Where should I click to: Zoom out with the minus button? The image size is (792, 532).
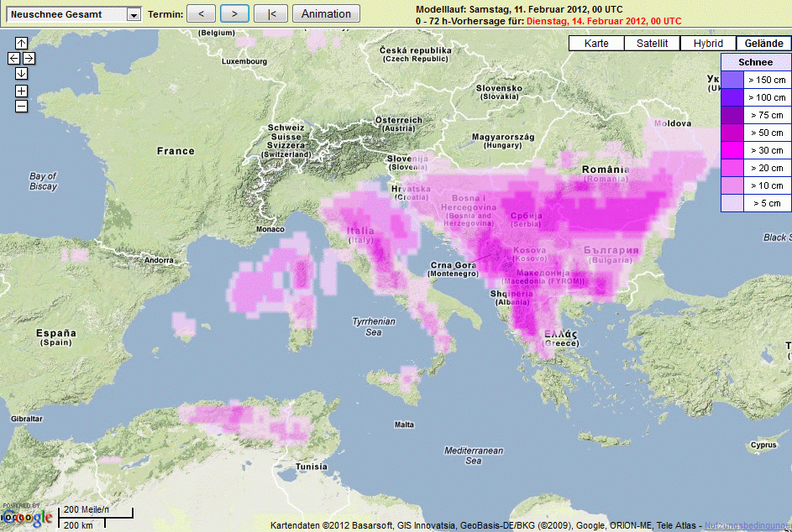[x=21, y=107]
